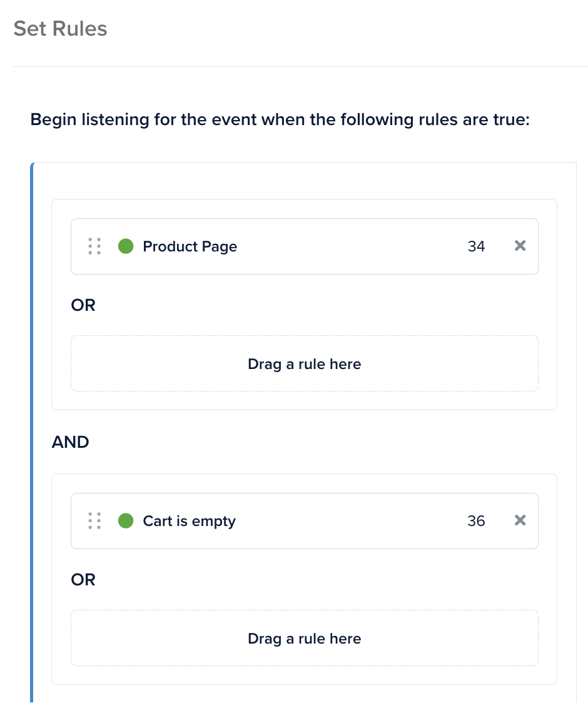Remove the Product Page rule
Screen dimensions: 588x713
click(520, 246)
